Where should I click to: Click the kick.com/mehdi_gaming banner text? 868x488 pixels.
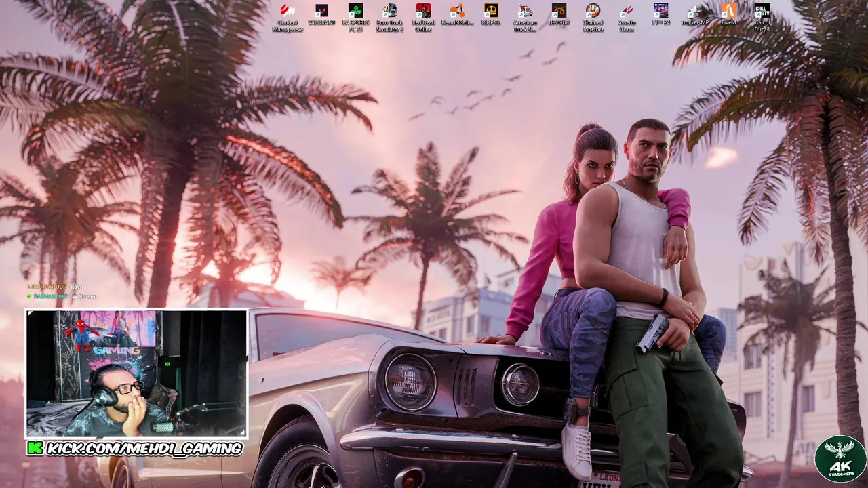point(144,448)
